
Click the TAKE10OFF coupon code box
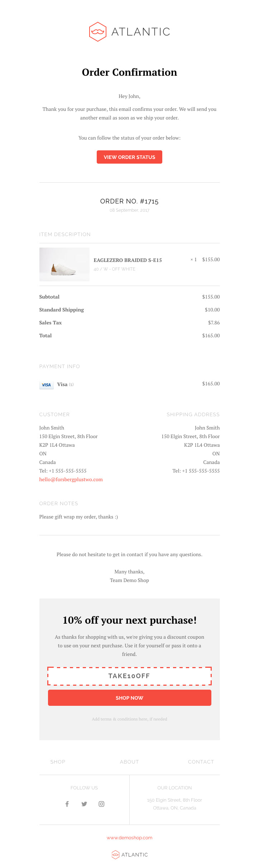[129, 676]
